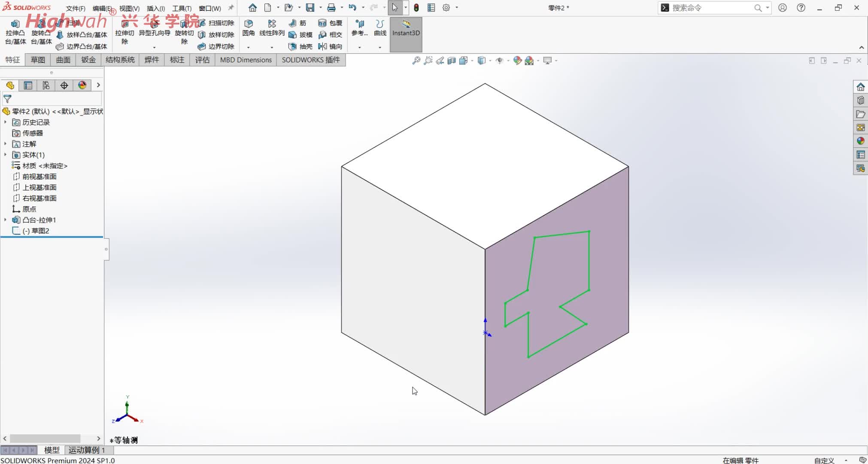Screen dimensions: 868x464
Task: Open the PropertyManager tab icon
Action: click(x=28, y=85)
